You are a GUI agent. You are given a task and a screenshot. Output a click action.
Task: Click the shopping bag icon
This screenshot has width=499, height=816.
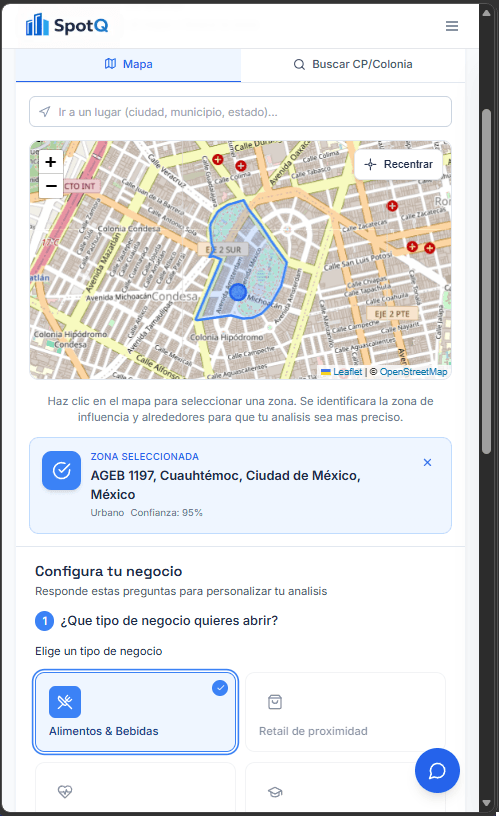click(275, 702)
